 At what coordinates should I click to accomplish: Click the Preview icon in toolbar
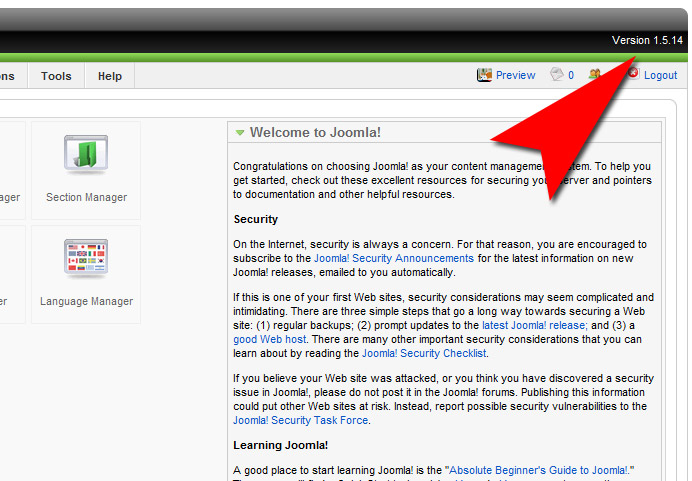coord(484,75)
